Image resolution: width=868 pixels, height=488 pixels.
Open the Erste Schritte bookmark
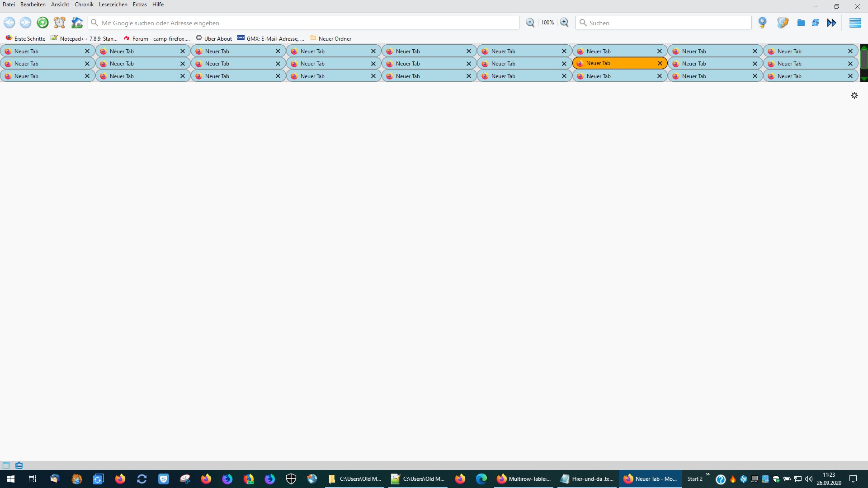[25, 38]
